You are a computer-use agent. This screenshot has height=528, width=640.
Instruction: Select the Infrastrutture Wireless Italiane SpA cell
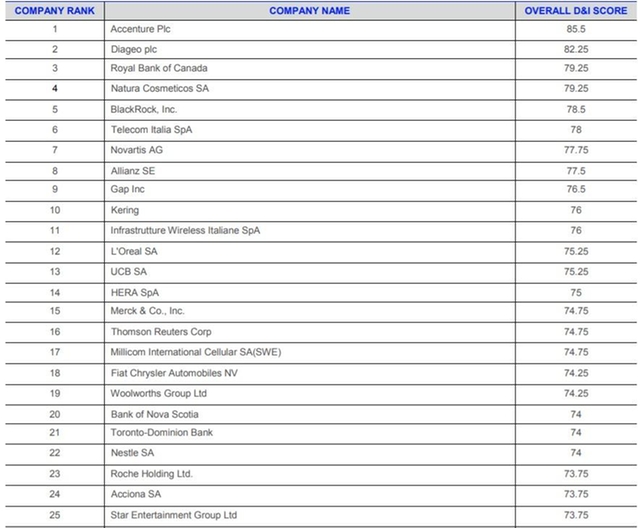(185, 231)
